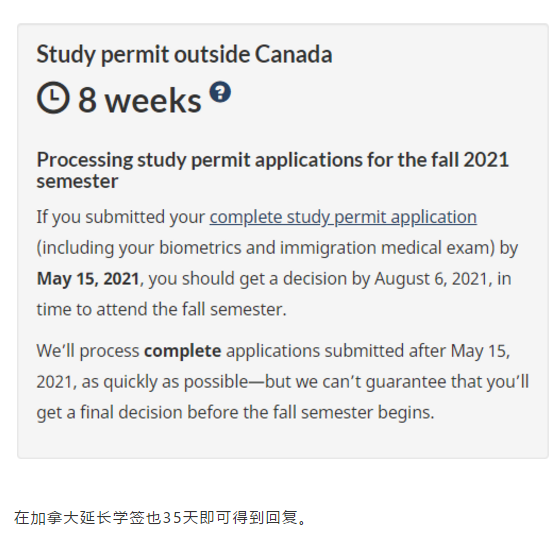Click the bold word complete in second paragraph
Viewport: 560px width, 543px height.
tap(182, 351)
